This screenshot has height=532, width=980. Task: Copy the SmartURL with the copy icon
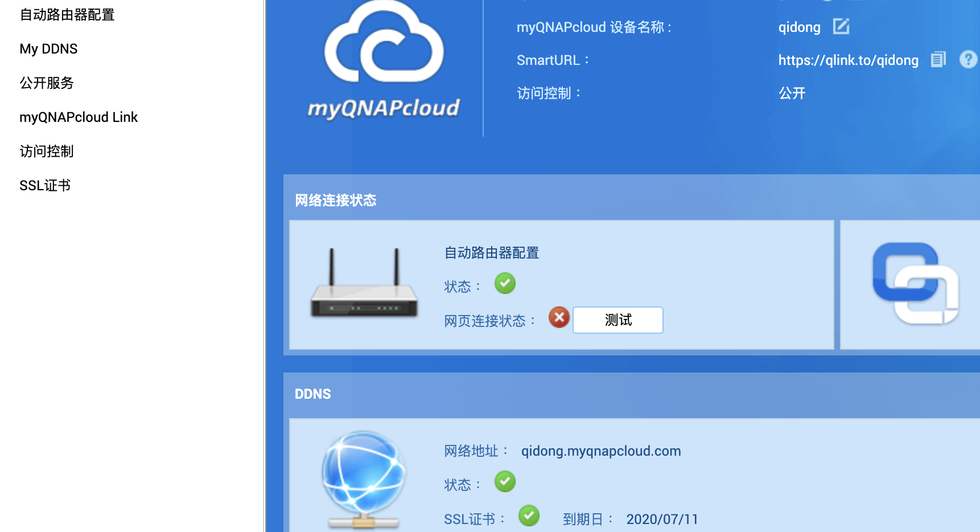(938, 59)
